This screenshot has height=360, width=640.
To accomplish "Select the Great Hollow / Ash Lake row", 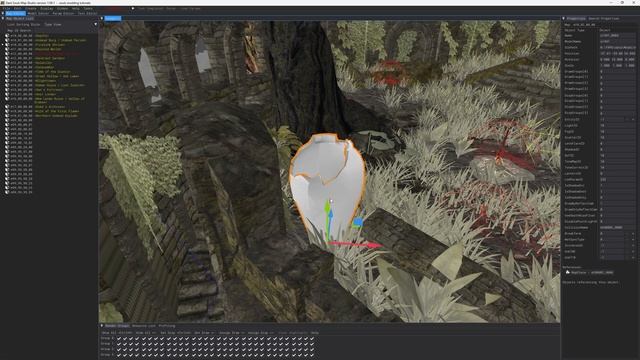I will [x=51, y=76].
